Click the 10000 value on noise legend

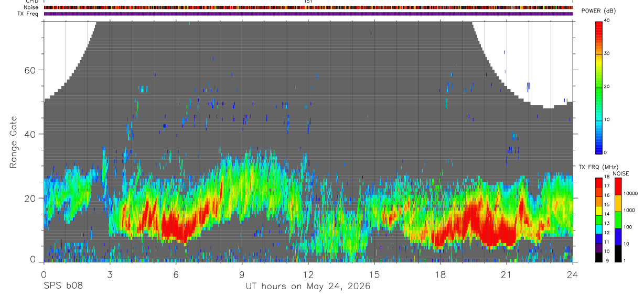[x=631, y=193]
